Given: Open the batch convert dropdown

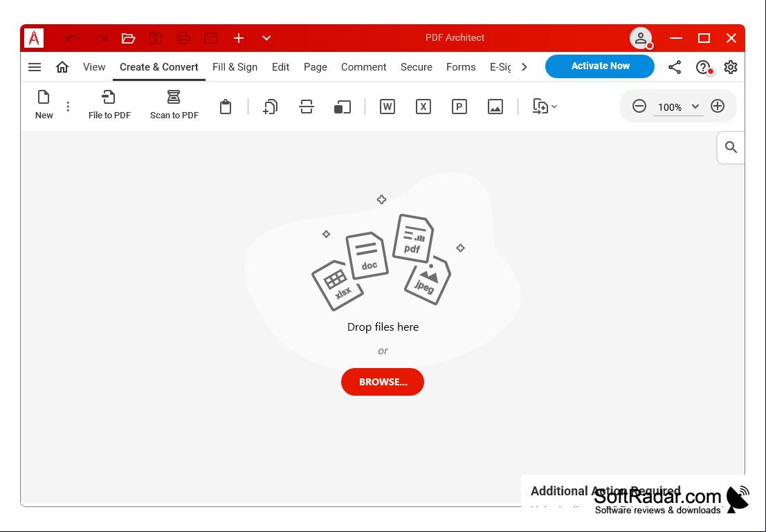Looking at the screenshot, I should 545,107.
